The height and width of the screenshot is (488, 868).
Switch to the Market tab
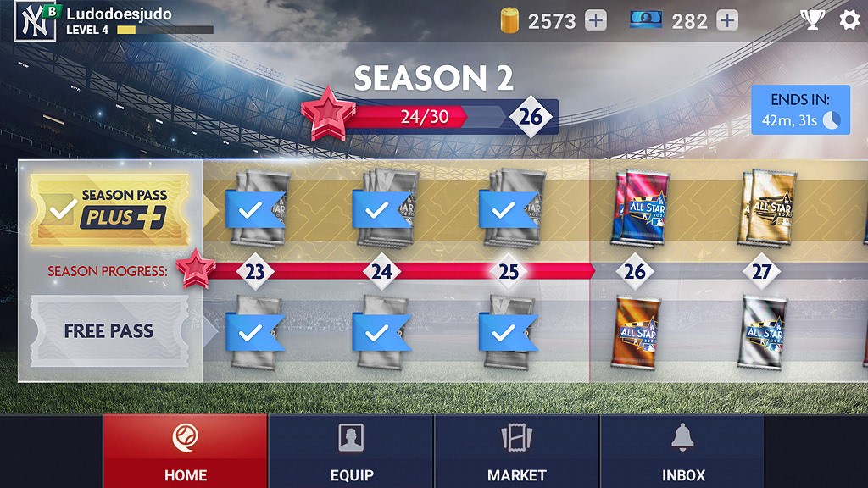click(x=516, y=452)
